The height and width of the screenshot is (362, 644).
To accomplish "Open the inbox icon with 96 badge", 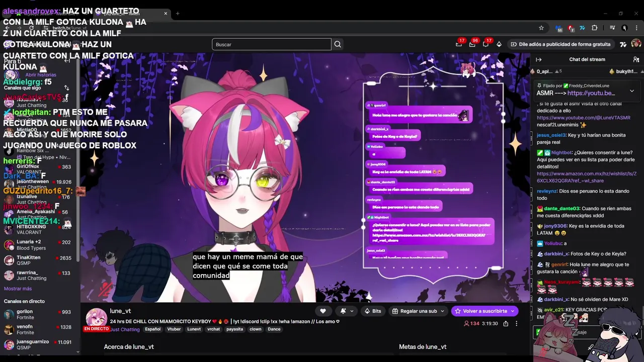I will coord(472,44).
